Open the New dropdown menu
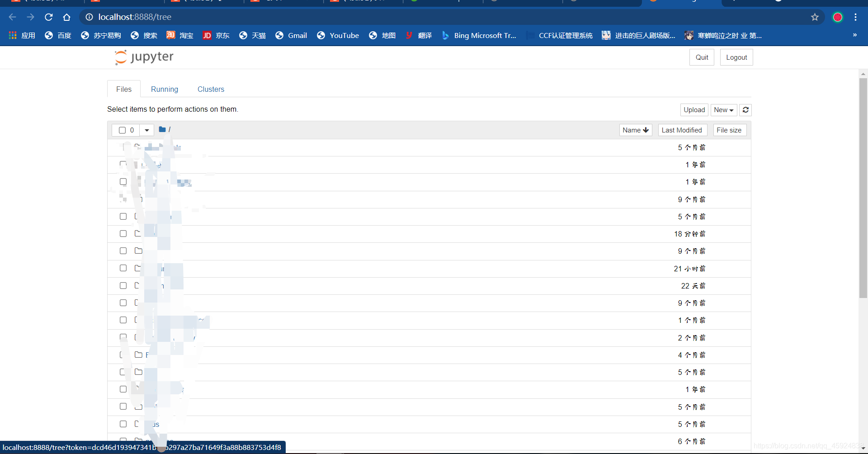868x454 pixels. (x=724, y=110)
